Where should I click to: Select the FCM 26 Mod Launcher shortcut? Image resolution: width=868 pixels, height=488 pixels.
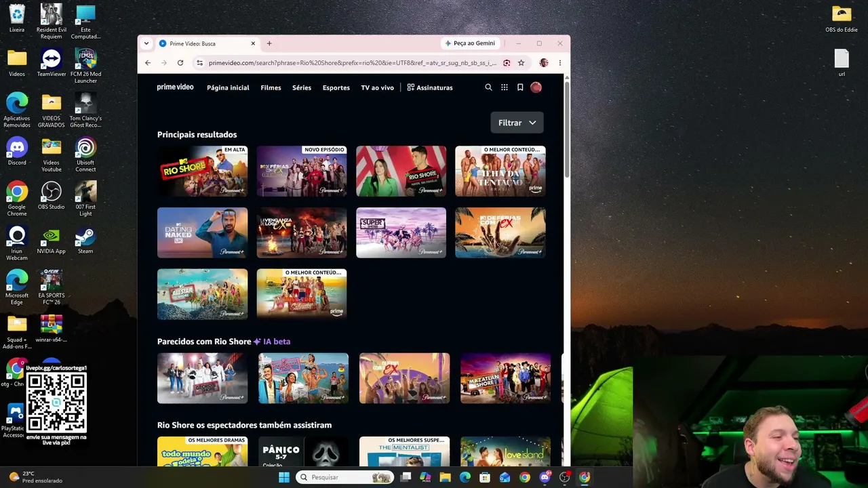point(85,66)
